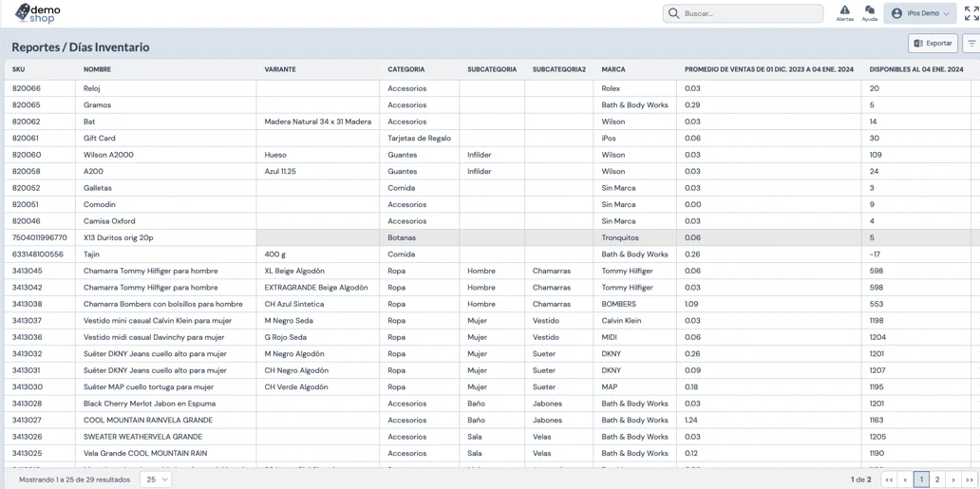
Task: Click the user avatar icon in iPos Demo
Action: (896, 13)
